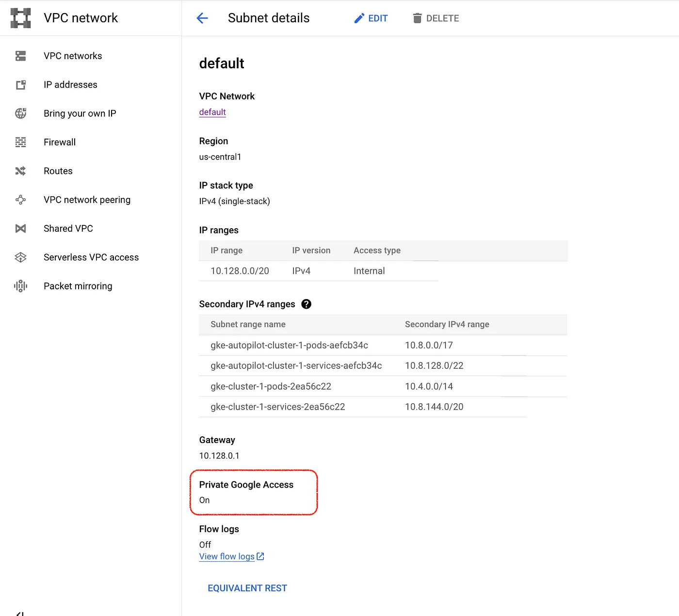Click the IPv4 value in the IP ranges row
Image resolution: width=679 pixels, height=616 pixels.
tap(301, 271)
